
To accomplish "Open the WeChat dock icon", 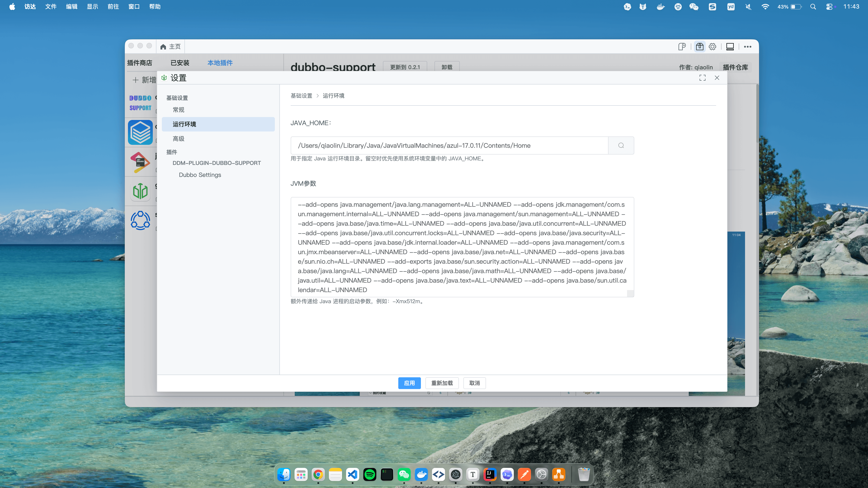I will (404, 474).
